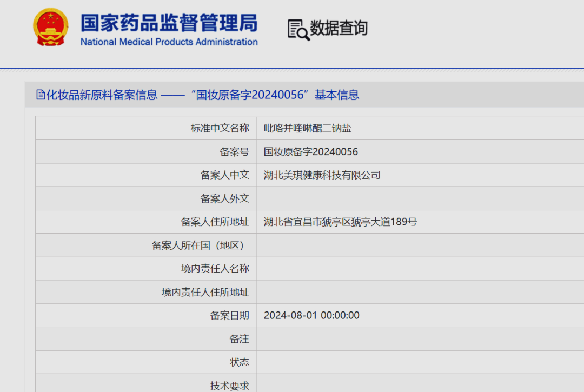Click the 备案日期 row label
Image resolution: width=584 pixels, height=392 pixels.
click(x=229, y=315)
